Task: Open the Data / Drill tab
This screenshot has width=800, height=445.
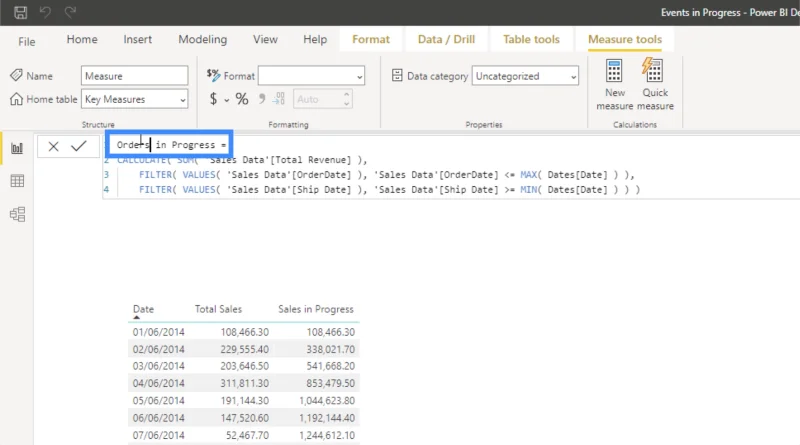Action: [446, 39]
